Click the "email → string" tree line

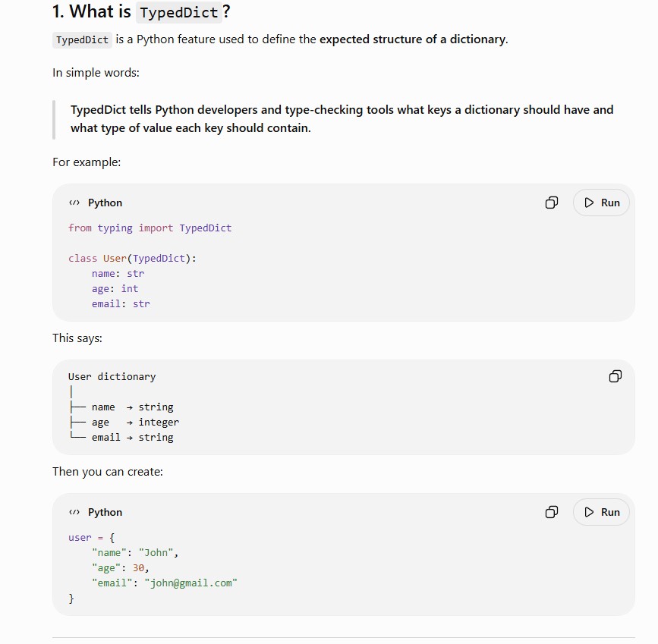click(x=121, y=437)
